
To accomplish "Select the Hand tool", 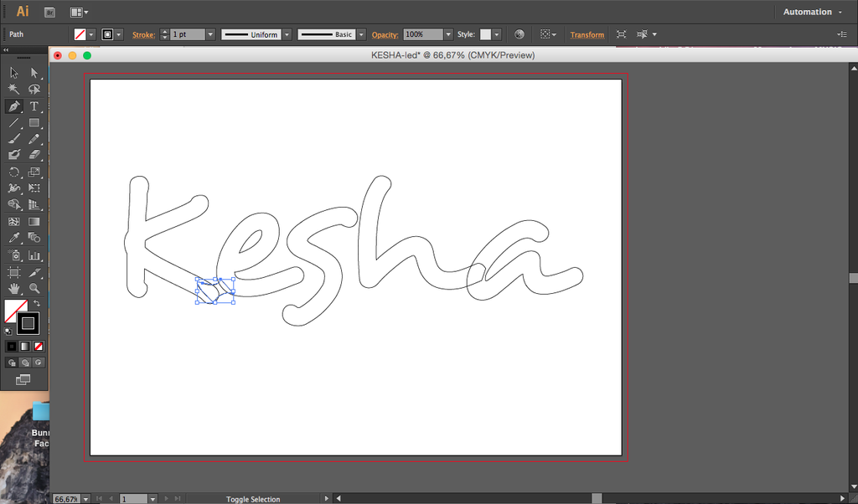I will tap(13, 288).
